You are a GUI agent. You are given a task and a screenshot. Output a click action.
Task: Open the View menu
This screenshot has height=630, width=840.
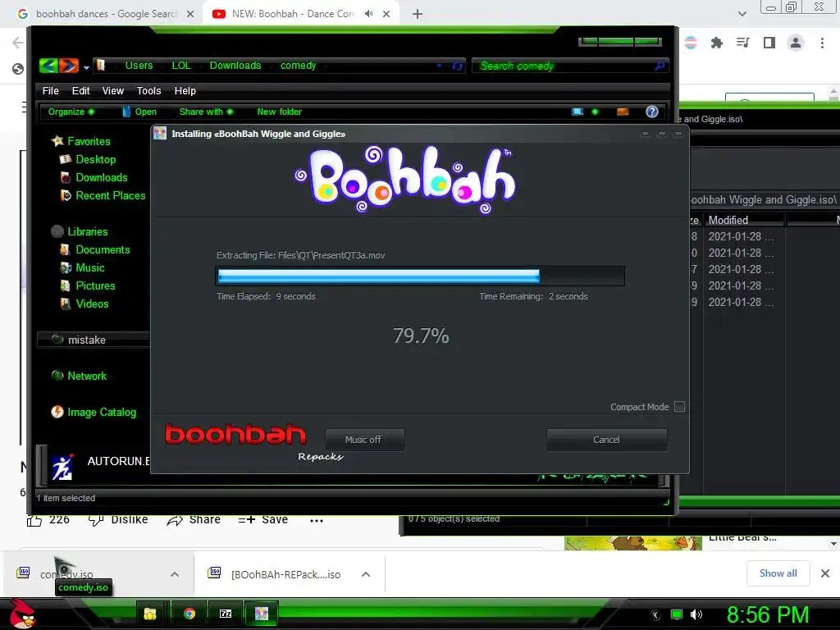(113, 91)
